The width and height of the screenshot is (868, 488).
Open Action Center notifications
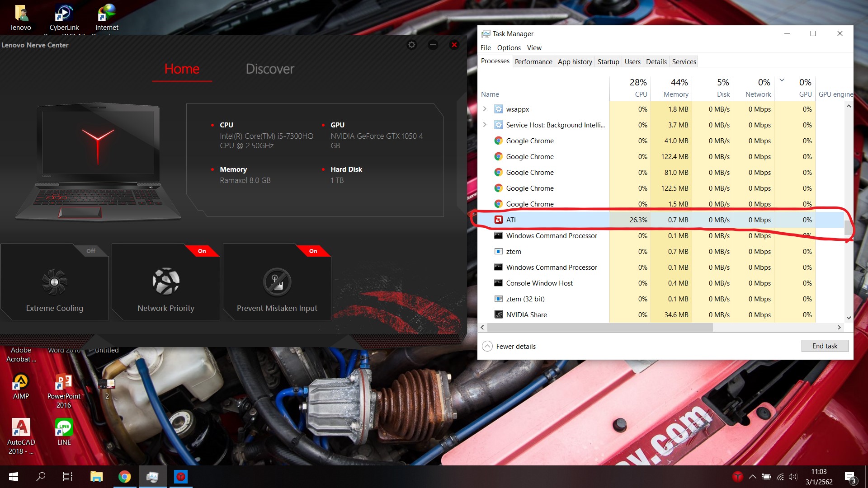pos(850,477)
